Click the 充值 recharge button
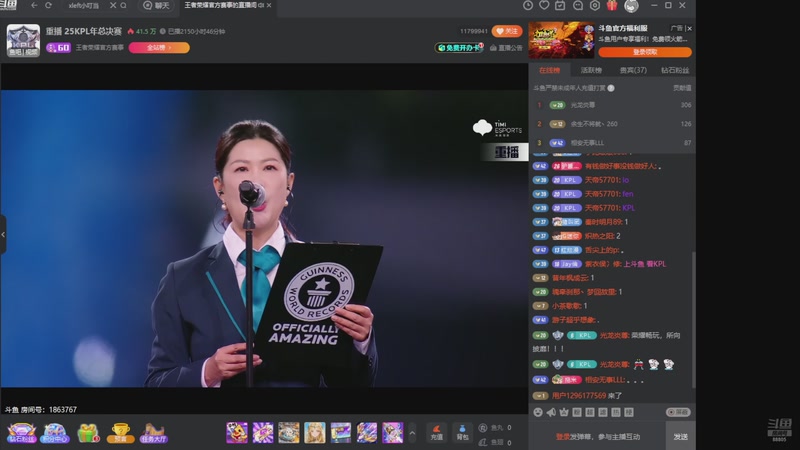 coord(437,433)
